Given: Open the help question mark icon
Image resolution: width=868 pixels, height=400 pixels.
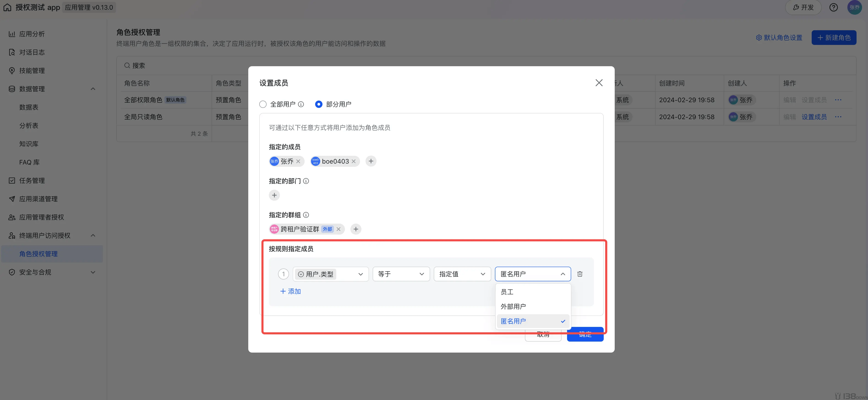Looking at the screenshot, I should pyautogui.click(x=833, y=7).
